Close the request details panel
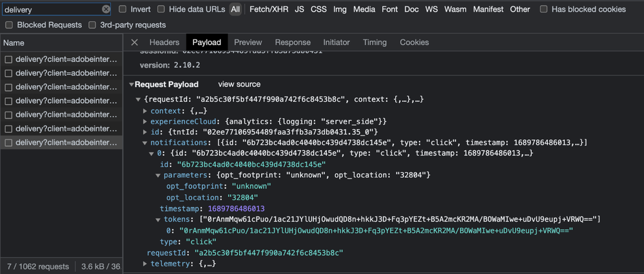This screenshot has height=274, width=644. [x=135, y=43]
